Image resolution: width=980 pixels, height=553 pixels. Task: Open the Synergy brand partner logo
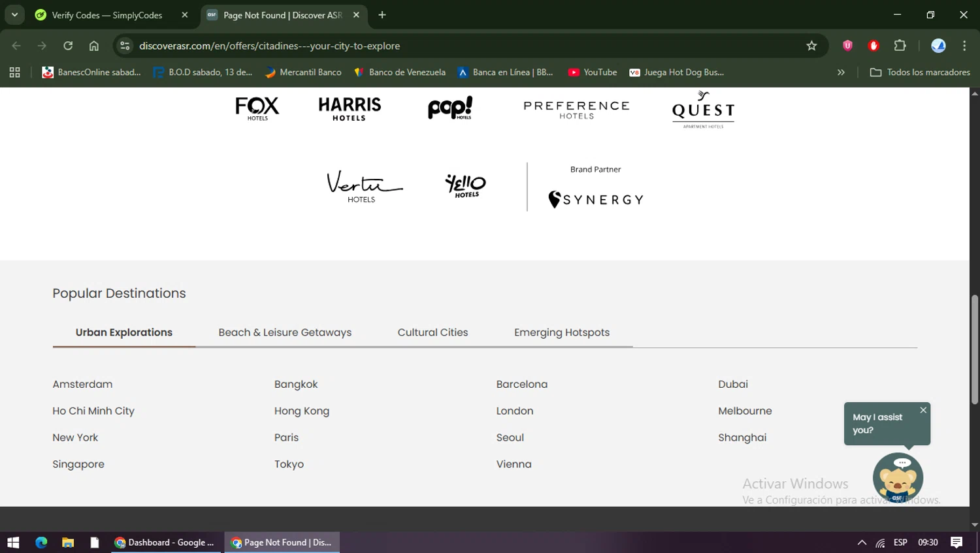click(596, 199)
